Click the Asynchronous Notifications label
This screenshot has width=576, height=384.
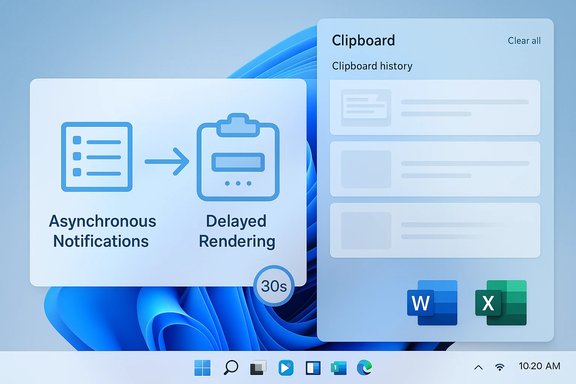tap(102, 231)
